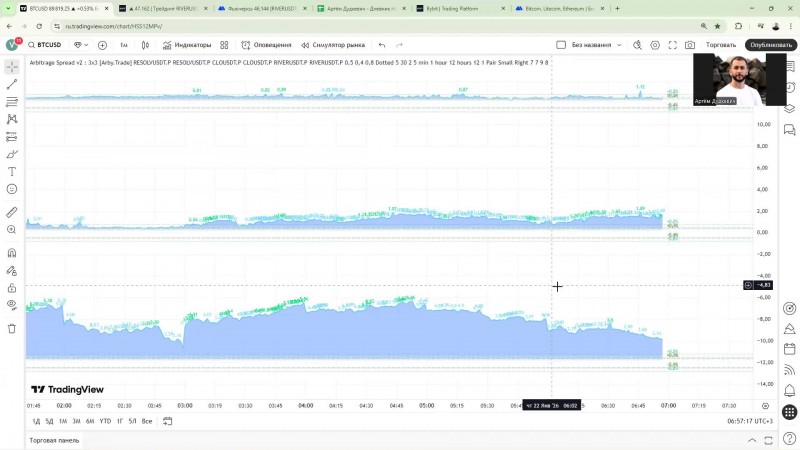Select the Все date range

point(147,421)
